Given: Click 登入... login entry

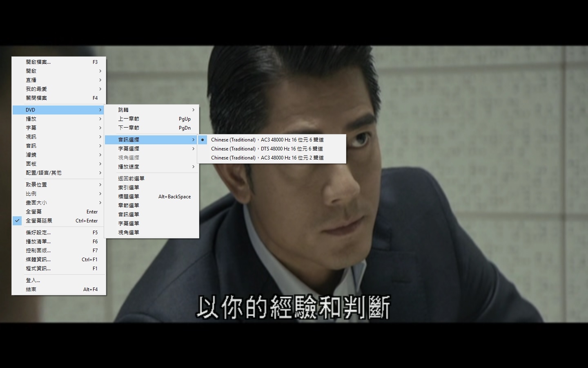Looking at the screenshot, I should click(59, 280).
